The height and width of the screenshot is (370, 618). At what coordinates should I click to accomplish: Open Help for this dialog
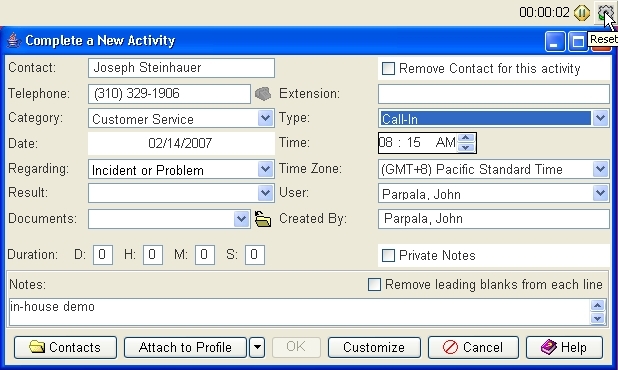click(x=564, y=347)
